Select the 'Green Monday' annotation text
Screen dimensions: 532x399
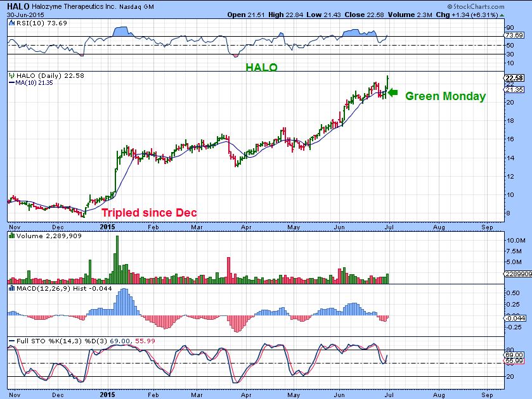click(445, 96)
